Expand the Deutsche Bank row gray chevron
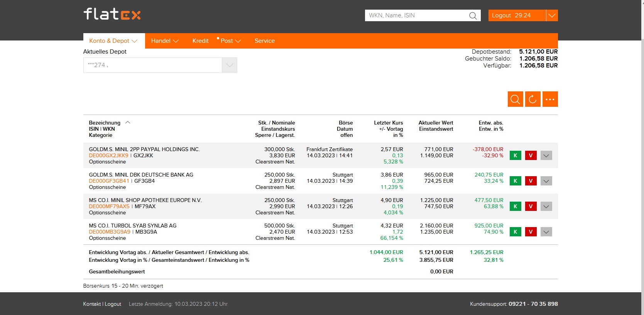 click(x=546, y=181)
